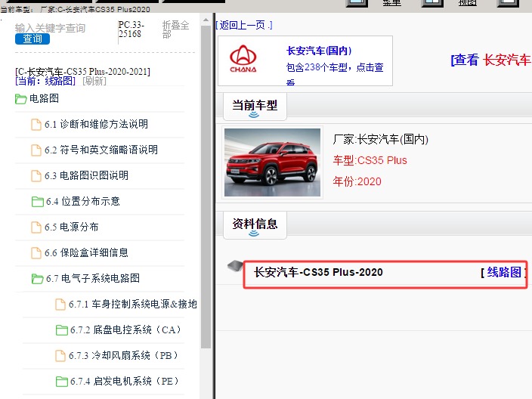Click the page icon beside 6.2

(x=36, y=150)
